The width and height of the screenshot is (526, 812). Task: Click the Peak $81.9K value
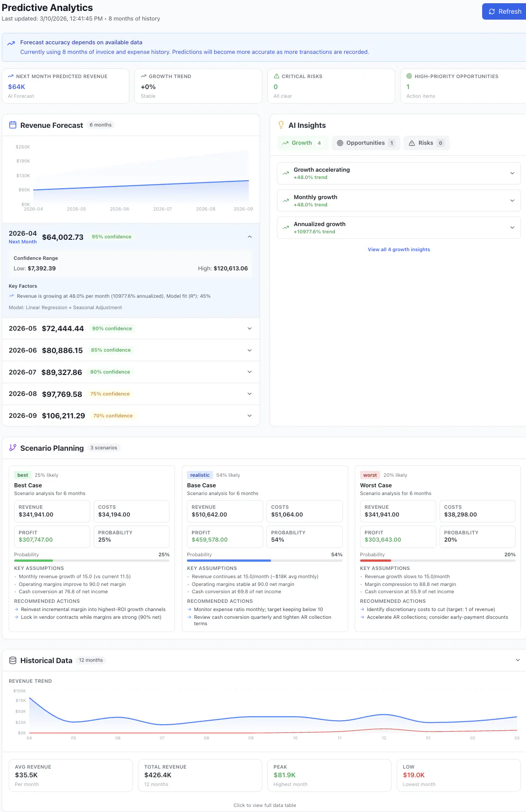point(285,775)
